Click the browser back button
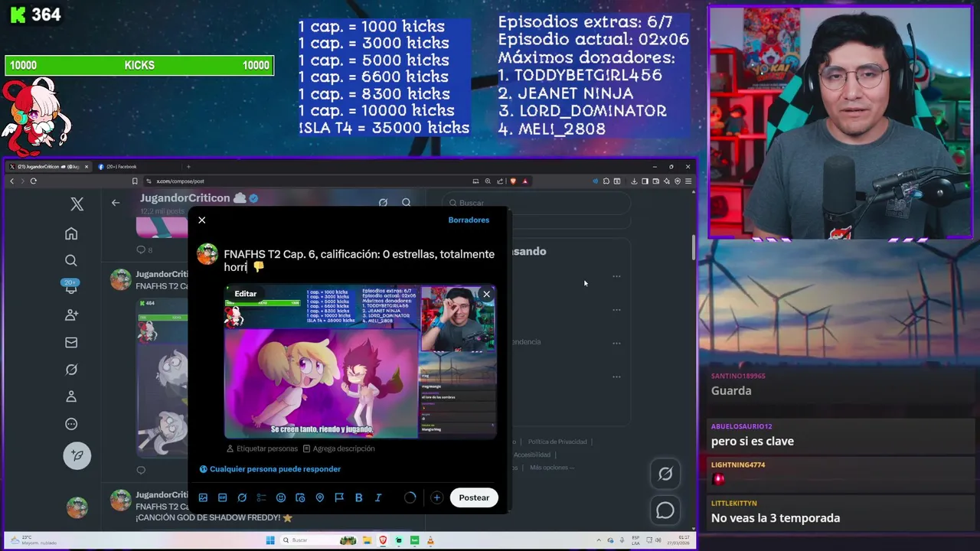This screenshot has width=980, height=551. [x=11, y=181]
